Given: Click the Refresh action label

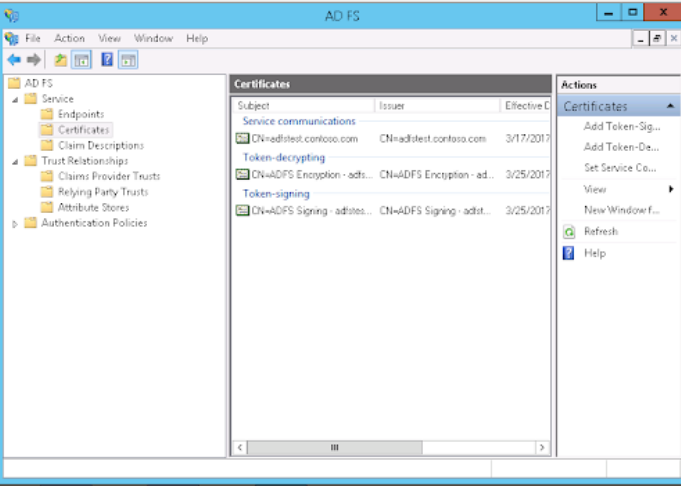Looking at the screenshot, I should click(601, 231).
